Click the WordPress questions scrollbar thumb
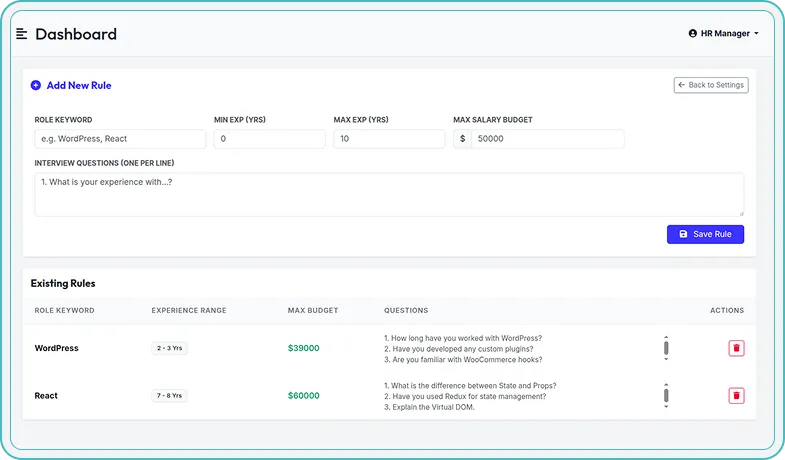This screenshot has height=460, width=785. click(666, 348)
